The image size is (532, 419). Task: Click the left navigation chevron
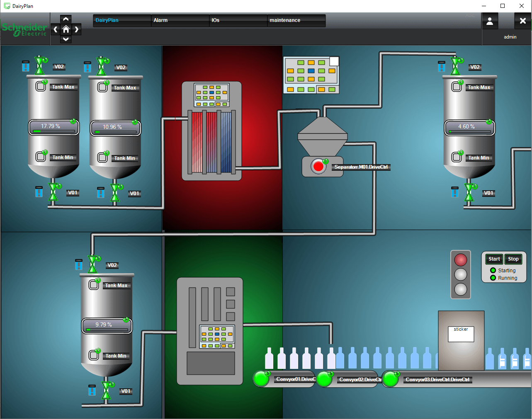(55, 29)
